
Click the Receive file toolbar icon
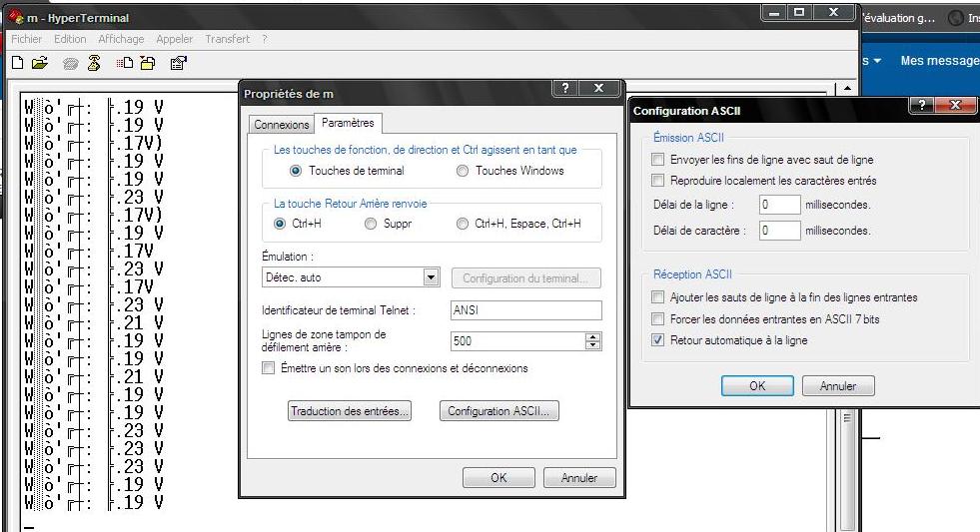coord(148,63)
